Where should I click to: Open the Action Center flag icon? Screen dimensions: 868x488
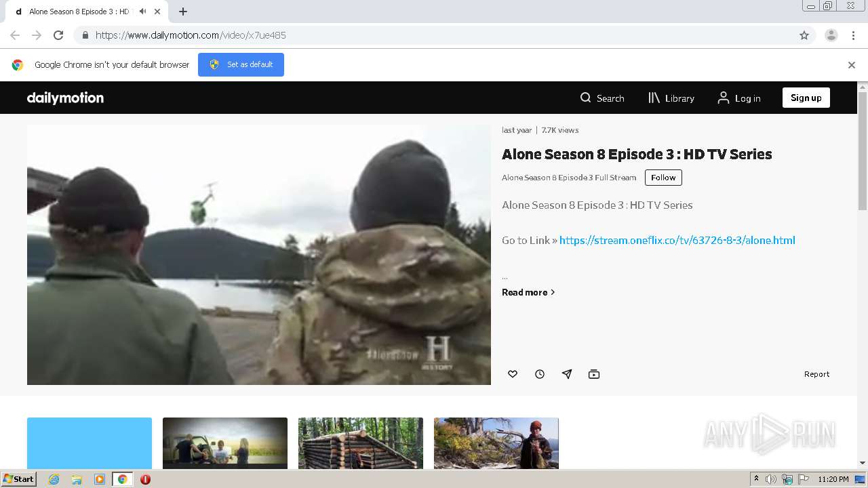tap(803, 479)
